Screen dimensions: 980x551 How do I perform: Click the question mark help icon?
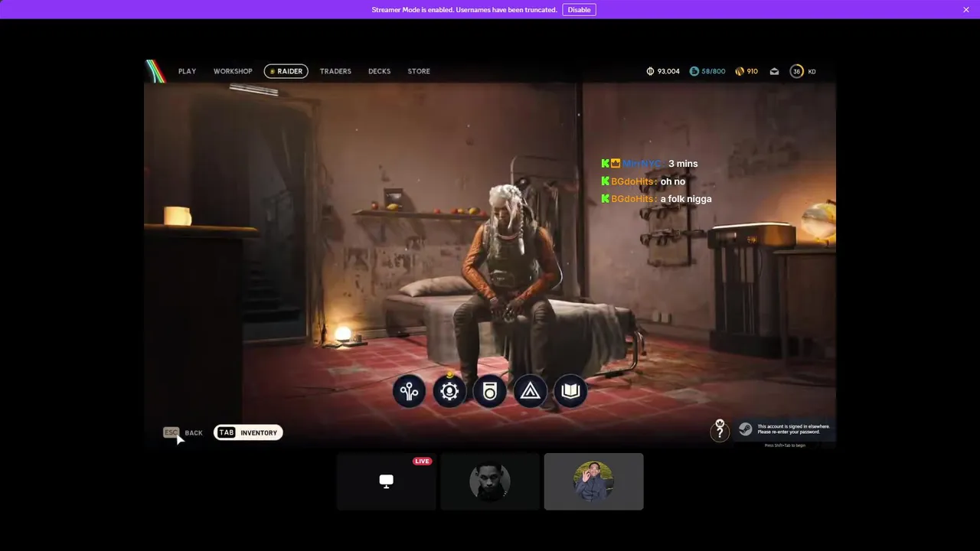tap(720, 431)
